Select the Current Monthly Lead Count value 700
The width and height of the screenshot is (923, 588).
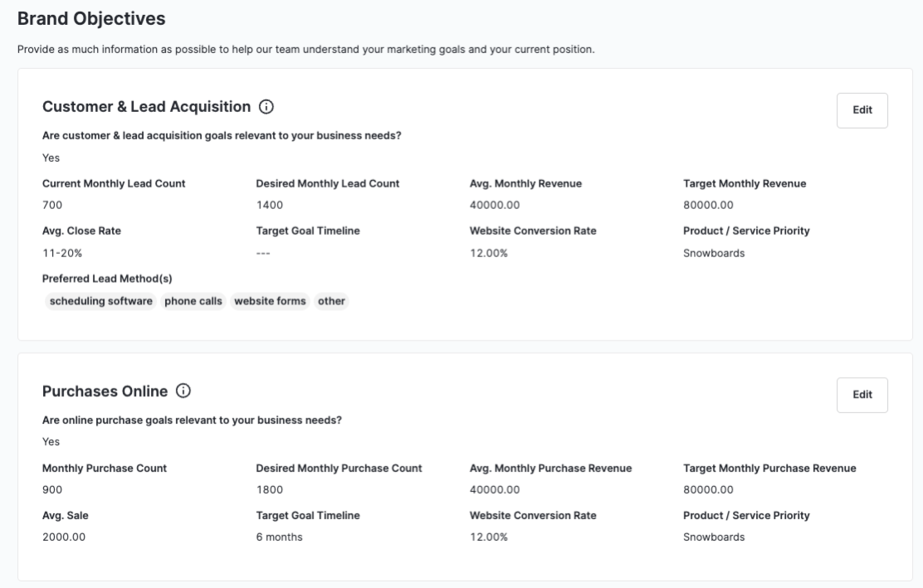click(52, 205)
